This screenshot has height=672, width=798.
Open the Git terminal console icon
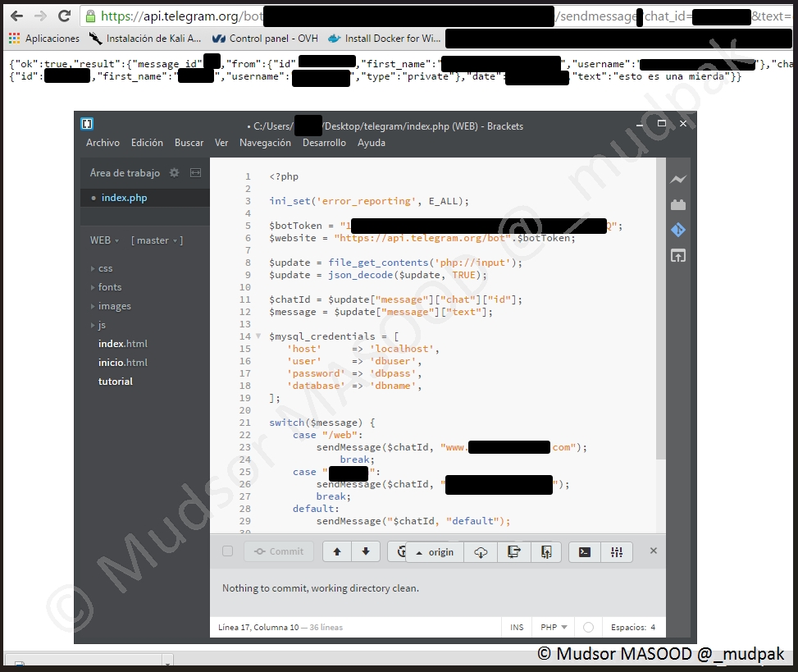click(585, 552)
